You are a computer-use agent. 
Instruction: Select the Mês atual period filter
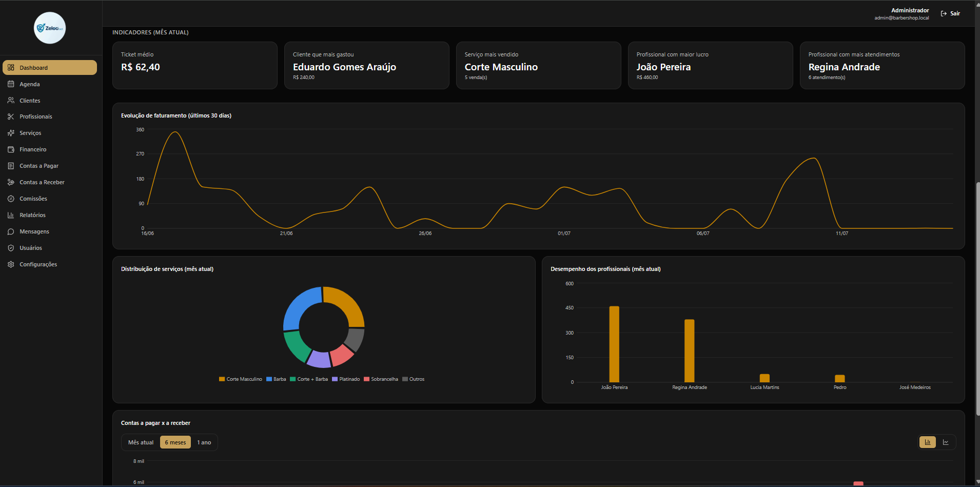point(141,442)
